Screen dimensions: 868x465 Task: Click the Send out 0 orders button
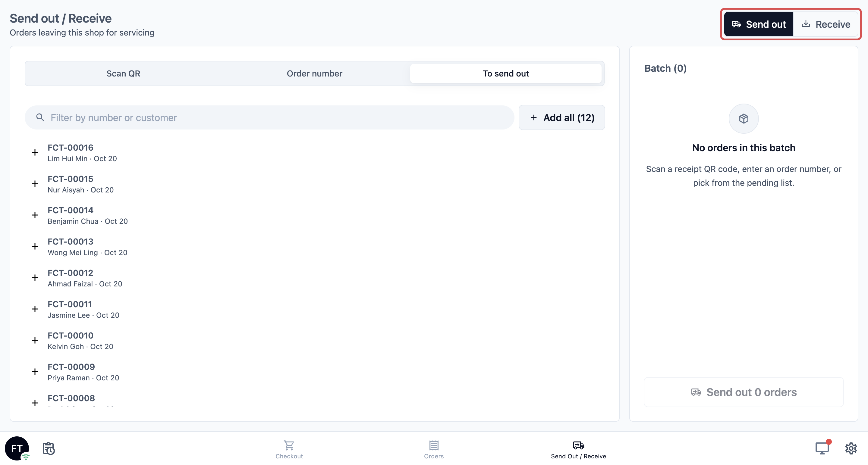click(744, 392)
